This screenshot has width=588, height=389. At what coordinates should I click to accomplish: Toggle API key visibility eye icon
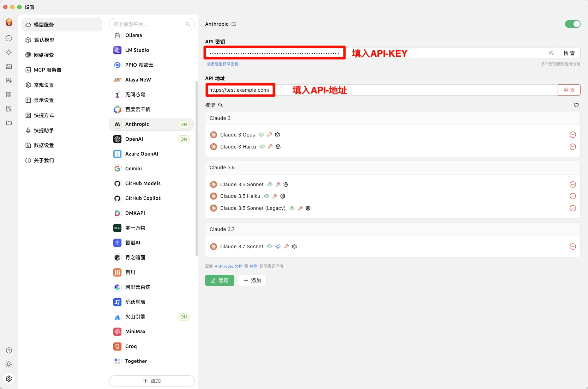551,53
